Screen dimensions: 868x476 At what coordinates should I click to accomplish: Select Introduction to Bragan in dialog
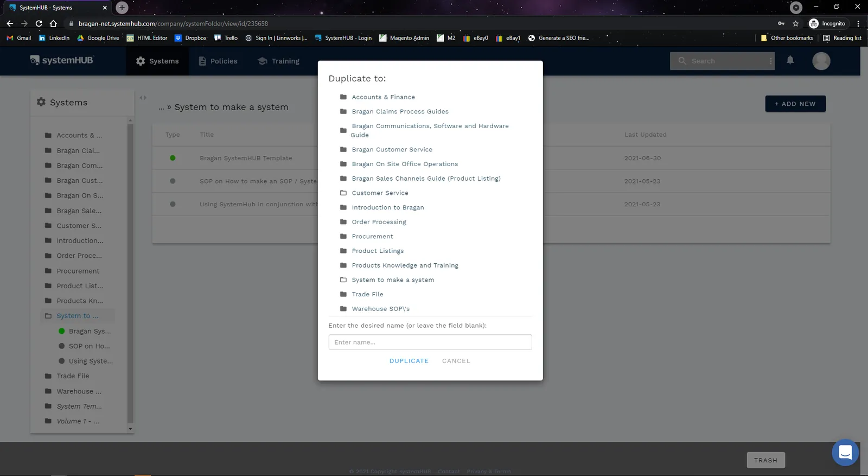tap(387, 207)
